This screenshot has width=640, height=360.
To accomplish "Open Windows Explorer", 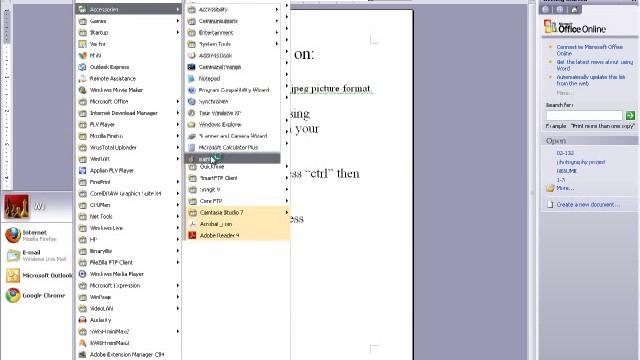I will pyautogui.click(x=233, y=124).
